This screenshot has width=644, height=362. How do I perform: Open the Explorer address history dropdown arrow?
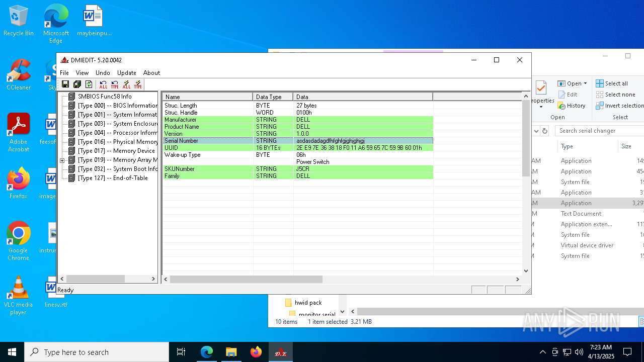click(x=536, y=131)
